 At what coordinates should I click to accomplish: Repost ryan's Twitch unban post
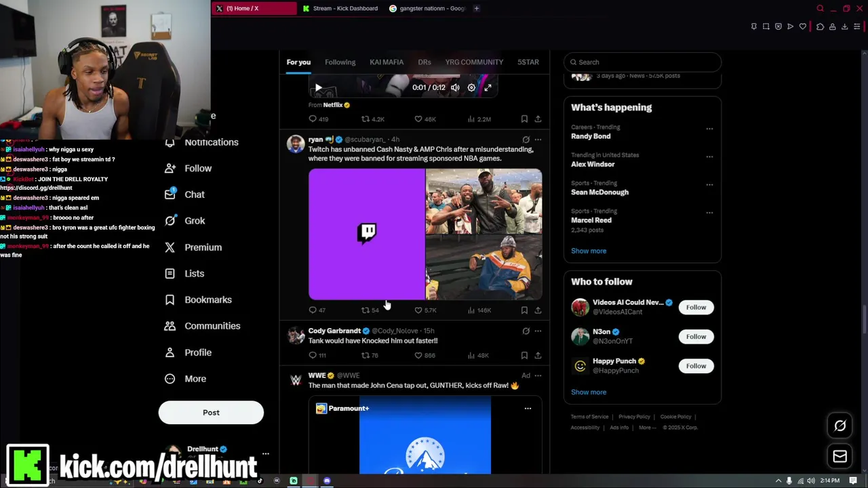pyautogui.click(x=370, y=310)
